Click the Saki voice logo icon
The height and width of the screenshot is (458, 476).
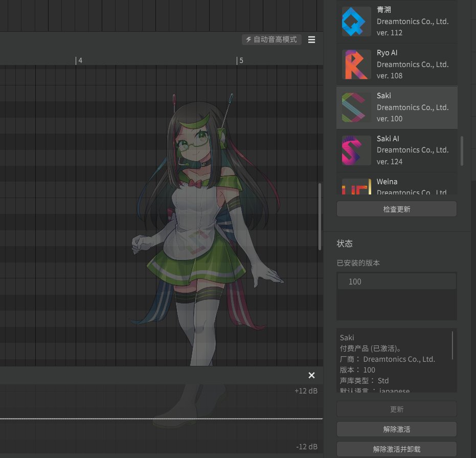(x=356, y=107)
